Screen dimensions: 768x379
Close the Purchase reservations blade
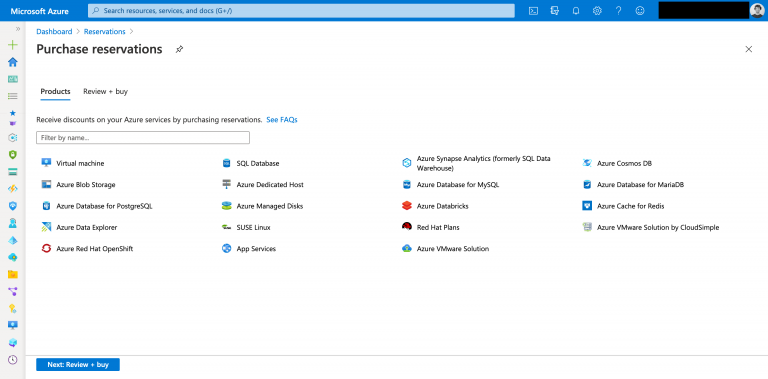pos(748,49)
